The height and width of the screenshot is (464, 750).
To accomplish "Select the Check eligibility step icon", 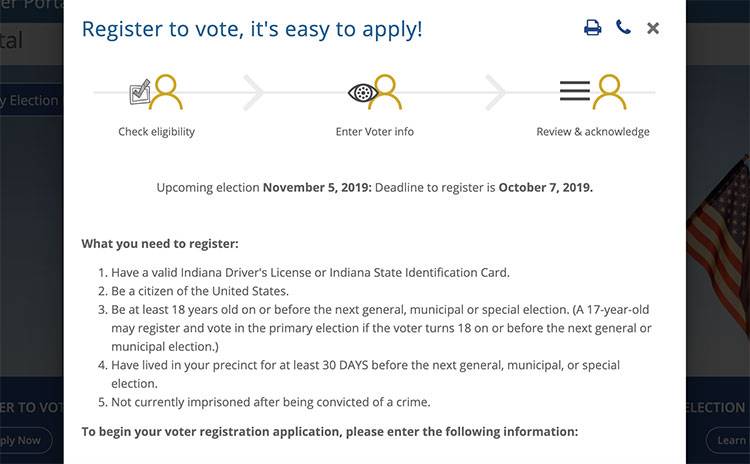I will pos(156,92).
